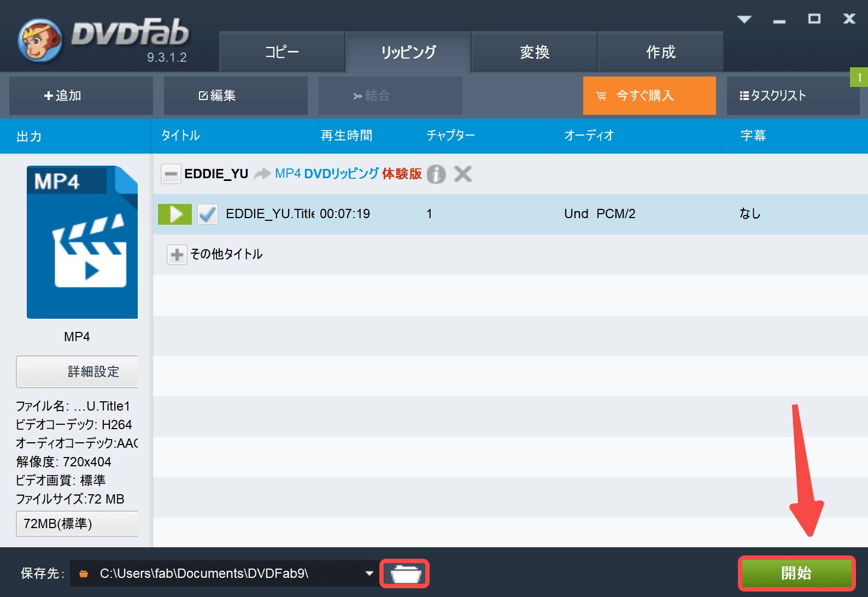The height and width of the screenshot is (597, 868).
Task: Open 保存先 path dropdown arrow
Action: point(370,573)
